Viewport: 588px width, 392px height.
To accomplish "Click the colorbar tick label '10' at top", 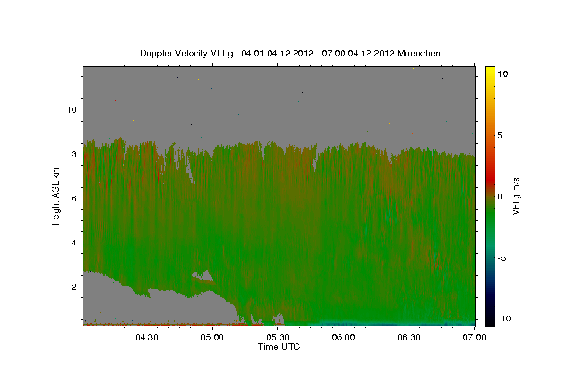I will click(502, 74).
